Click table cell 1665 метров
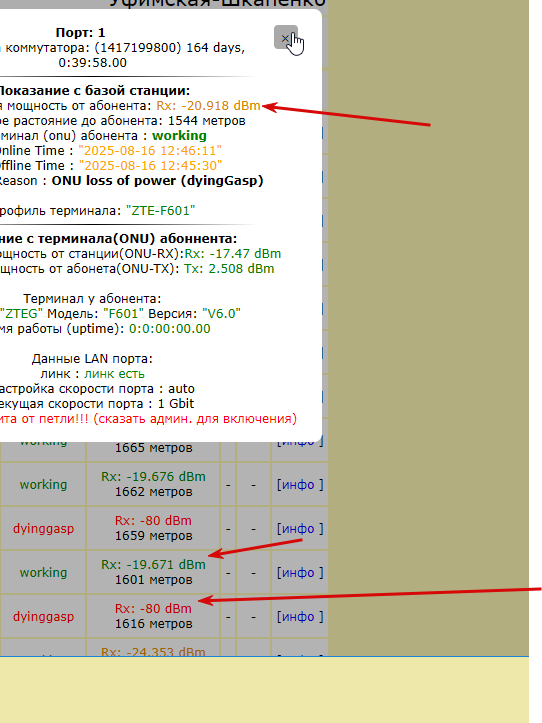The height and width of the screenshot is (723, 542). tap(153, 448)
